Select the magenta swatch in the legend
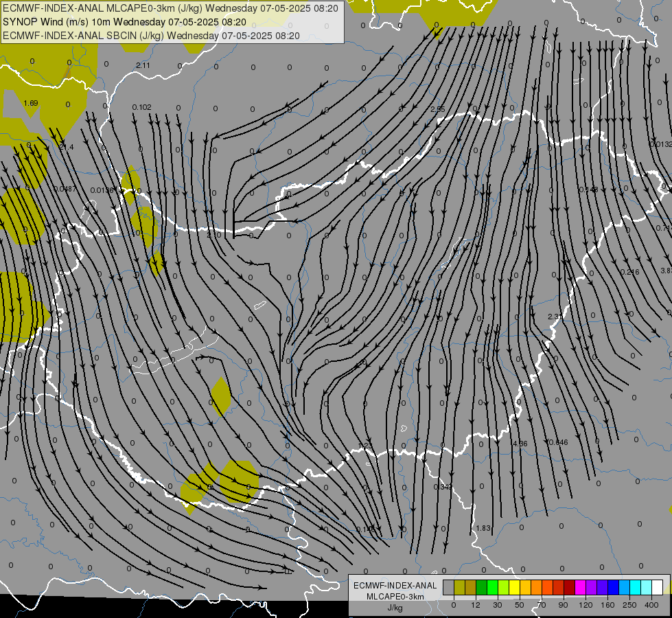The width and height of the screenshot is (672, 618). (581, 588)
